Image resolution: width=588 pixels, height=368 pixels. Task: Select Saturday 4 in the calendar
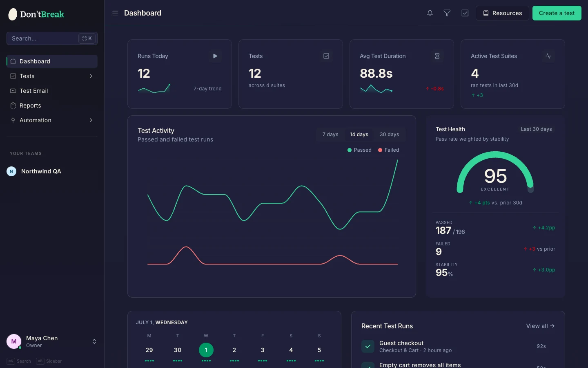click(291, 350)
